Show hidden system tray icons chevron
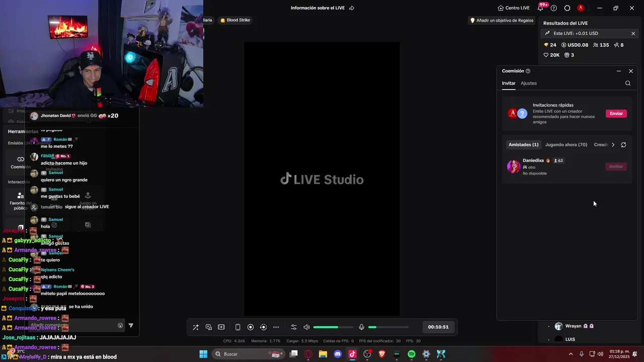The image size is (644, 362). (571, 354)
